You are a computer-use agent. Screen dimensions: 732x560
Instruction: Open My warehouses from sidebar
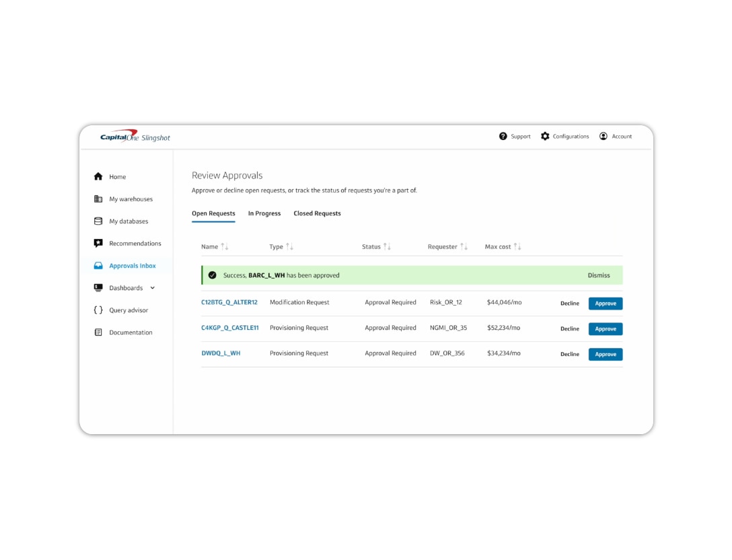coord(98,199)
